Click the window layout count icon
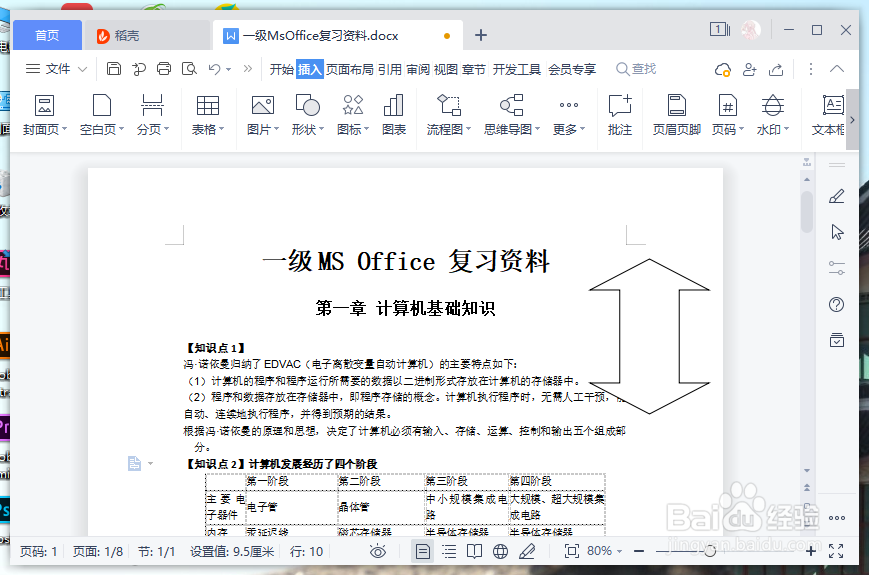This screenshot has height=575, width=869. pyautogui.click(x=720, y=29)
